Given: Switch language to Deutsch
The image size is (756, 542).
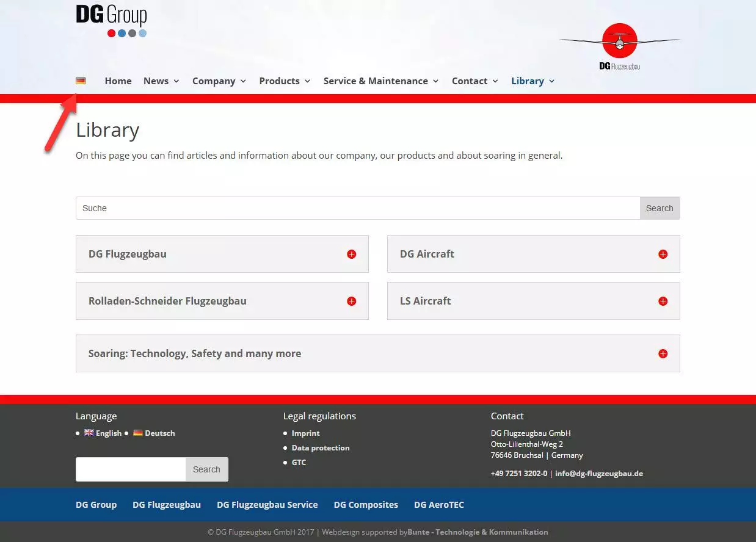Looking at the screenshot, I should (160, 433).
